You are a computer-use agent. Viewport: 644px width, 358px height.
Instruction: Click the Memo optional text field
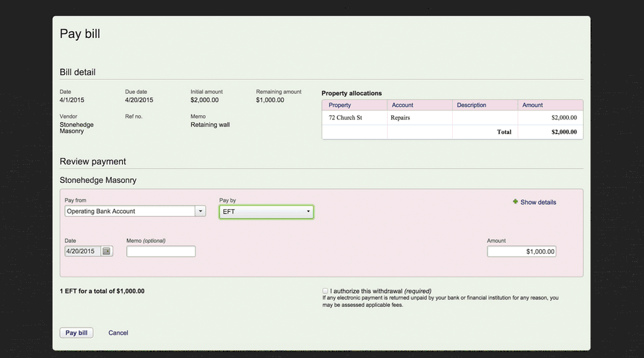tap(161, 251)
